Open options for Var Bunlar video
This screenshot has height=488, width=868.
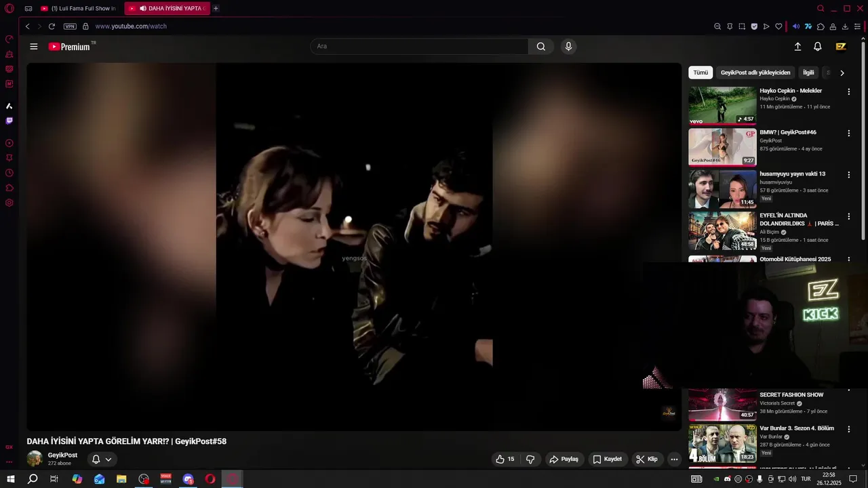point(848,429)
